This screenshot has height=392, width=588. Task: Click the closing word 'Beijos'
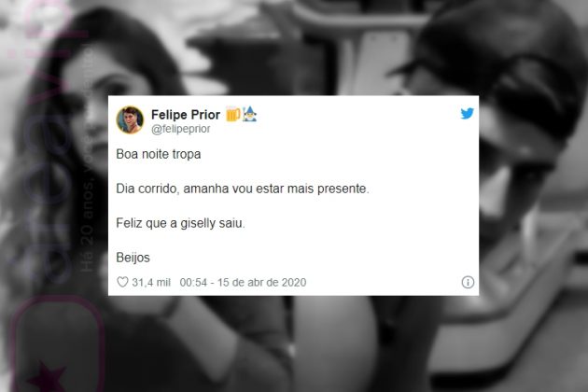point(133,258)
